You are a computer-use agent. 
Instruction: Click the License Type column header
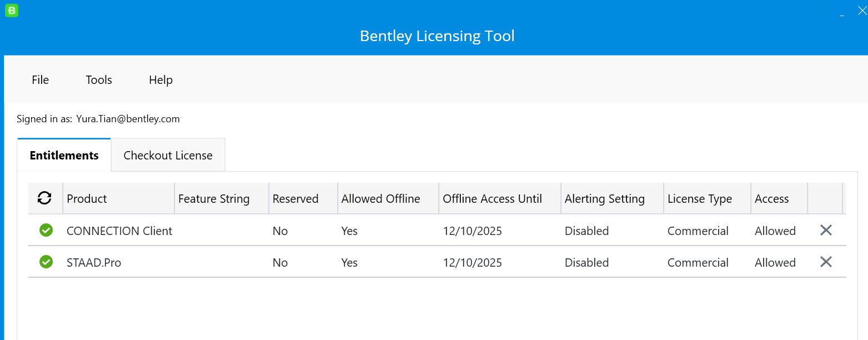tap(699, 199)
